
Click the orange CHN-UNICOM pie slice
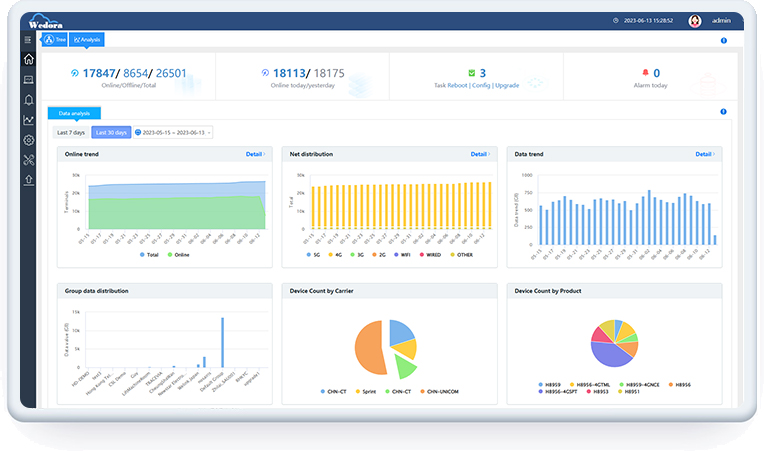click(369, 345)
